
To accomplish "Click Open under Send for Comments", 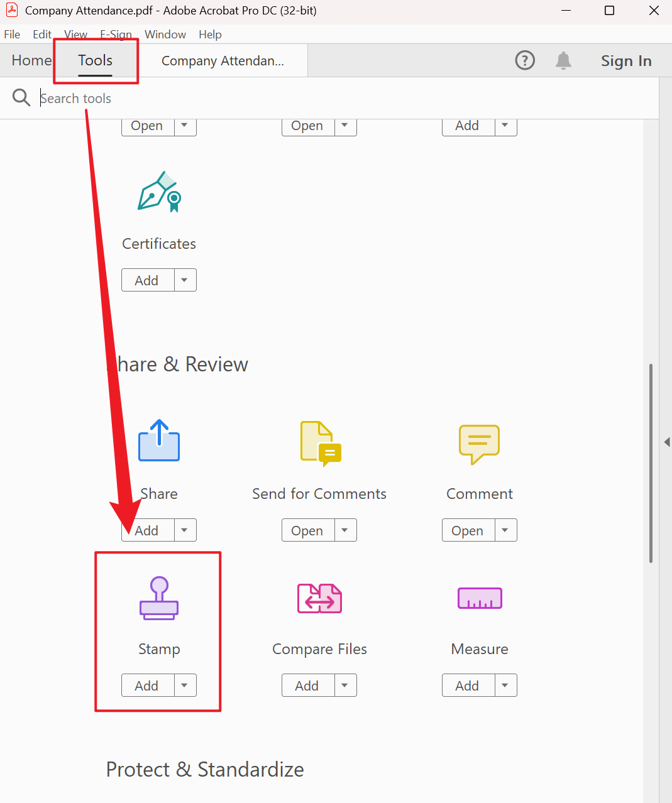I will (x=308, y=530).
